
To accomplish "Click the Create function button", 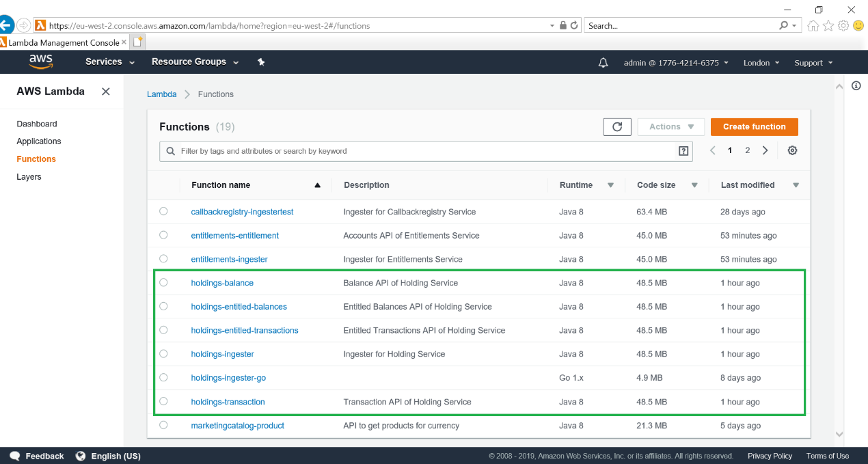I will 754,126.
